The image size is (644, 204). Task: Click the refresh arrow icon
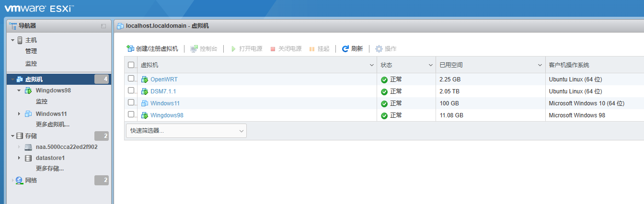tap(345, 48)
